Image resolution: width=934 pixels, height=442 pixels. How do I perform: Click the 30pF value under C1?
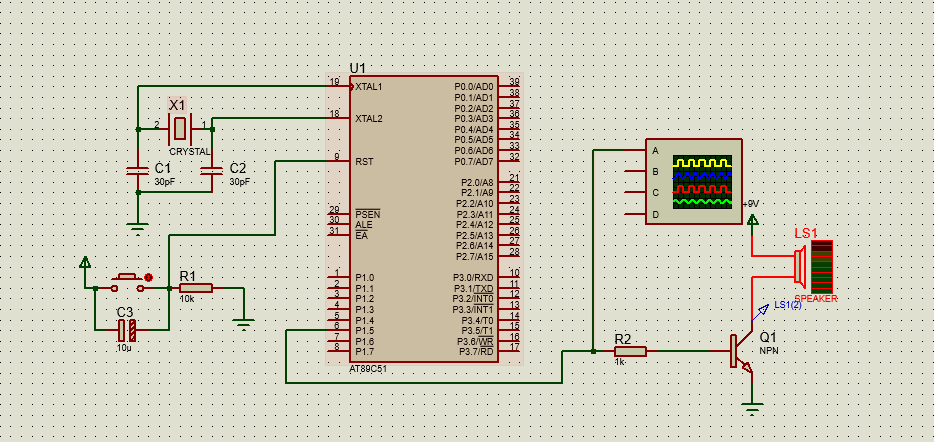coord(164,182)
